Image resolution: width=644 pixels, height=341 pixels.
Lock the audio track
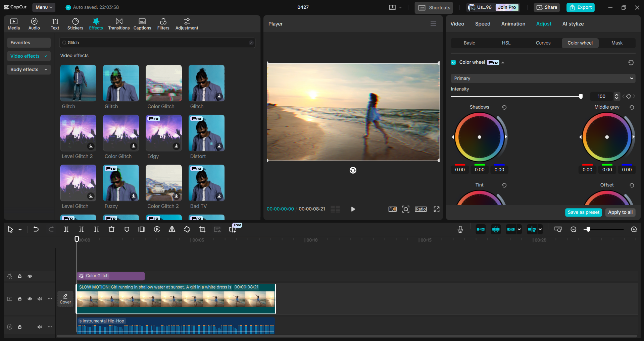click(19, 327)
